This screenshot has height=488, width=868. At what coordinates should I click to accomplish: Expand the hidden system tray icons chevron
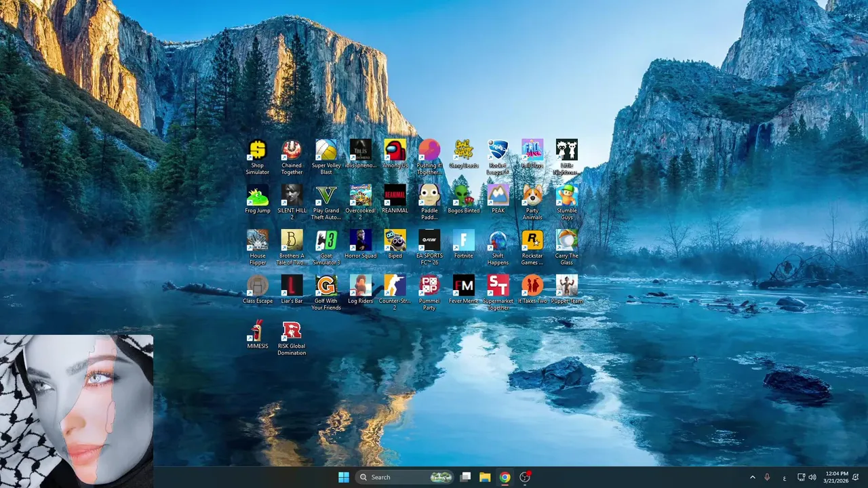(x=752, y=477)
